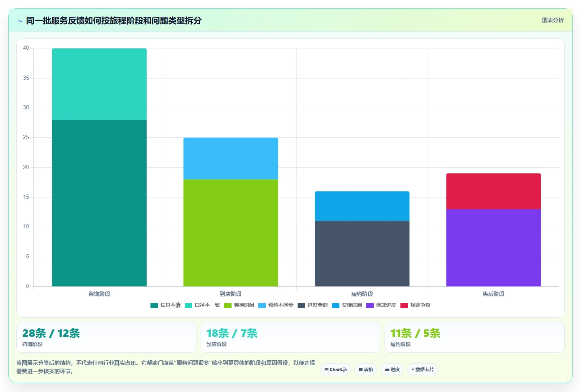Click the 售后阶段 x-axis label
This screenshot has height=392, width=581.
coord(494,294)
